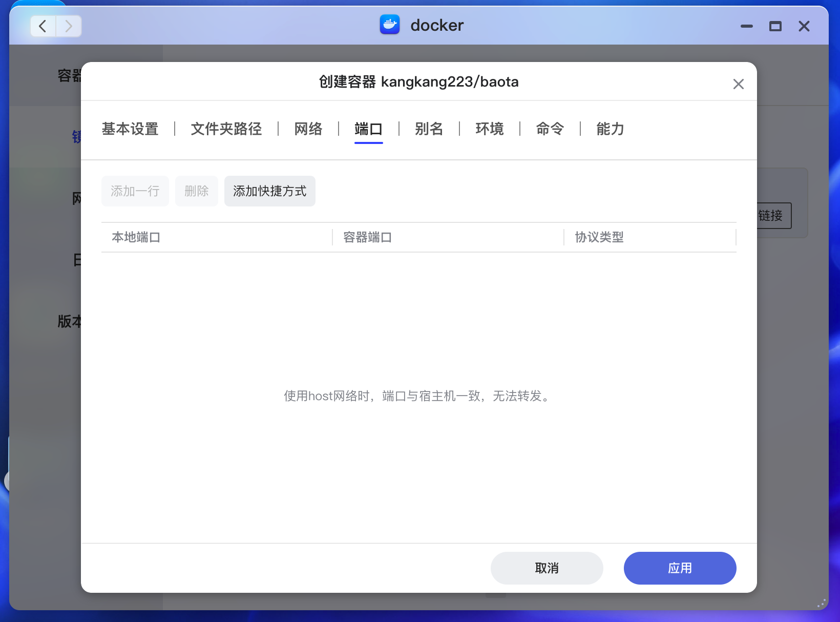The height and width of the screenshot is (622, 840).
Task: Open the 命令 tab
Action: click(x=550, y=129)
